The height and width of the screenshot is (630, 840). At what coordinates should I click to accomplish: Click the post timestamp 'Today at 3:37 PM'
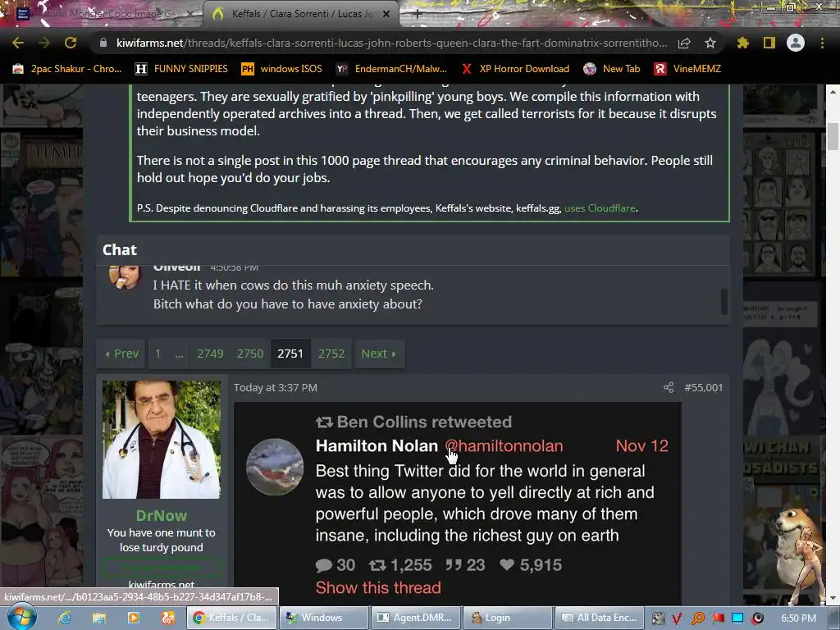(276, 387)
